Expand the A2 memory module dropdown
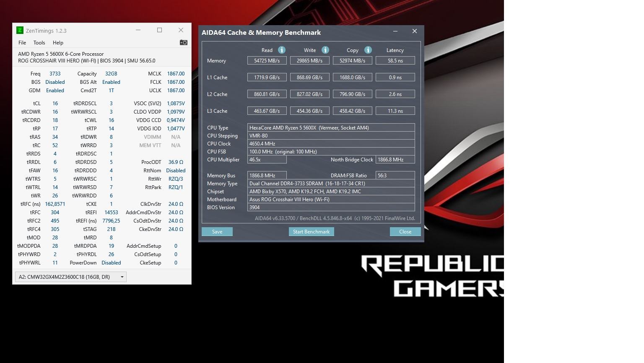Screen dimensions: 644x363 pyautogui.click(x=70, y=277)
